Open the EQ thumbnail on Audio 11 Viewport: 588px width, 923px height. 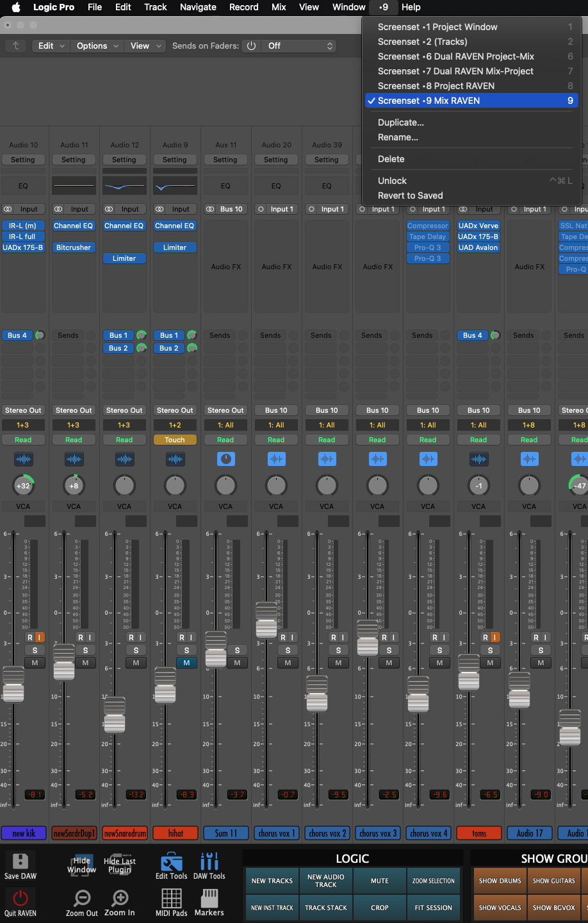tap(74, 186)
